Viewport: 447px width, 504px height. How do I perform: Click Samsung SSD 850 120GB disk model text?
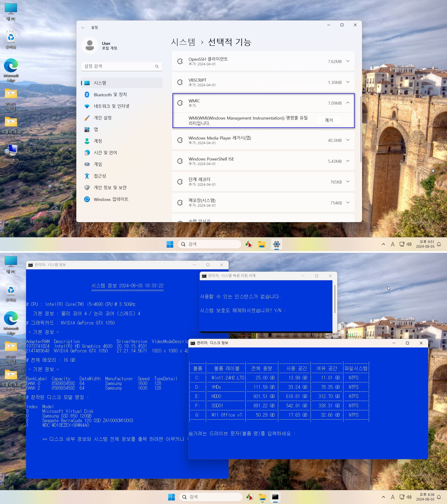pyautogui.click(x=67, y=416)
